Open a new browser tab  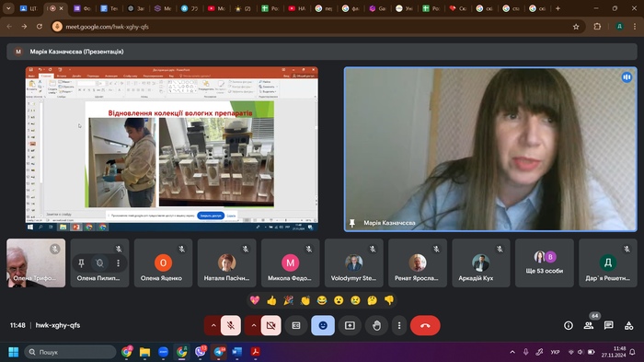(x=558, y=8)
